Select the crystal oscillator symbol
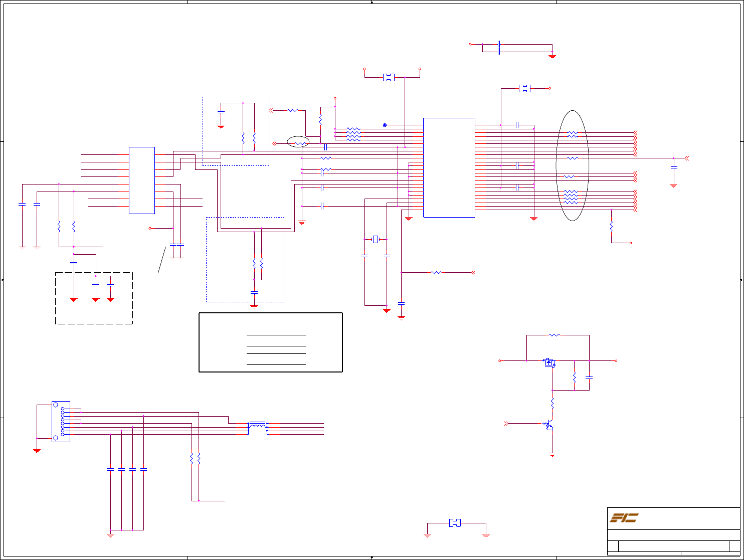 pyautogui.click(x=376, y=240)
